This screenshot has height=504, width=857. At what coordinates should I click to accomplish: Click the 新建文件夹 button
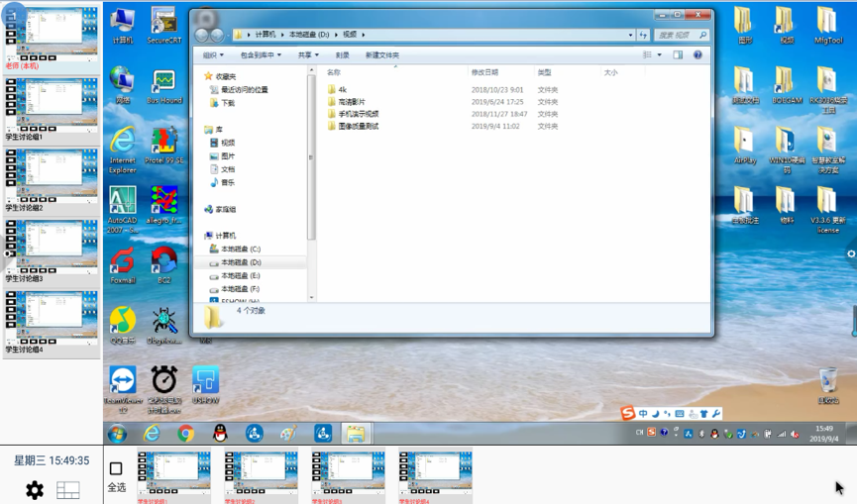381,55
